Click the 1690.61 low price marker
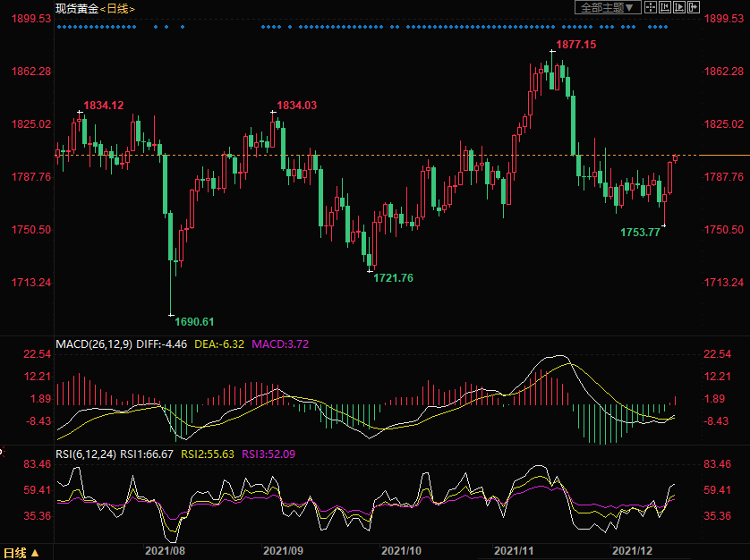The image size is (750, 560). pyautogui.click(x=194, y=321)
